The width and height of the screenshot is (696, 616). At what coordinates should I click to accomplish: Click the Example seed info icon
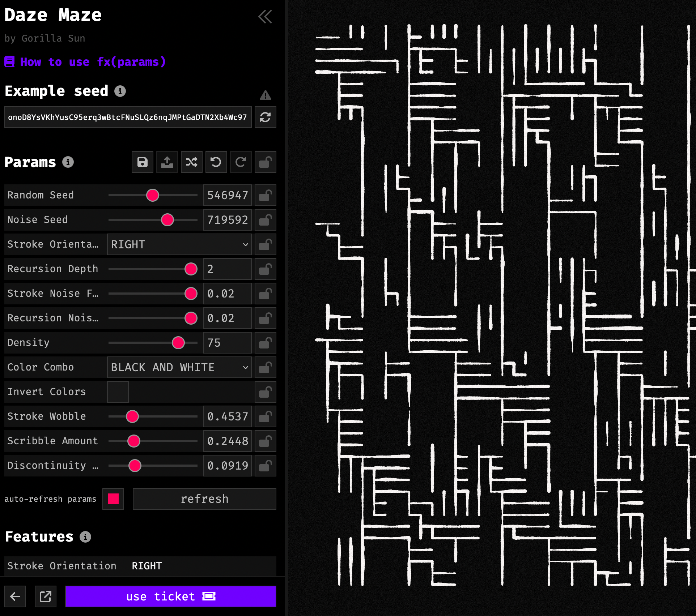click(120, 91)
